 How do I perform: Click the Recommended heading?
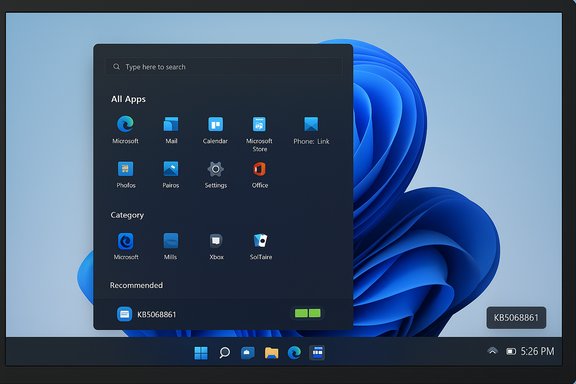(136, 285)
